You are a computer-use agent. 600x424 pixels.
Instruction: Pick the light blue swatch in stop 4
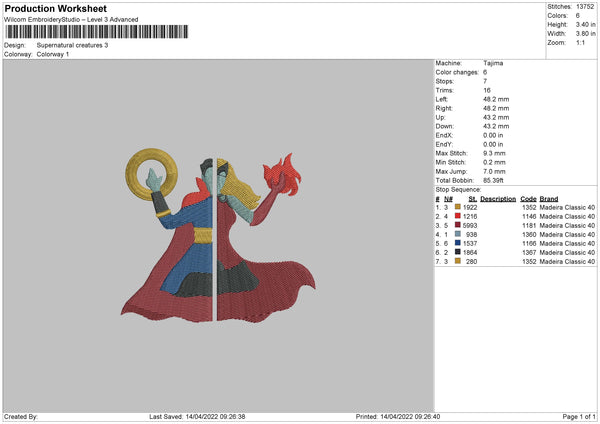(458, 234)
